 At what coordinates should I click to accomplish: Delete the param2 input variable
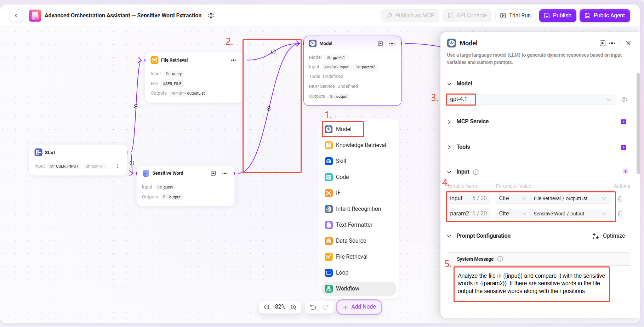pos(620,214)
